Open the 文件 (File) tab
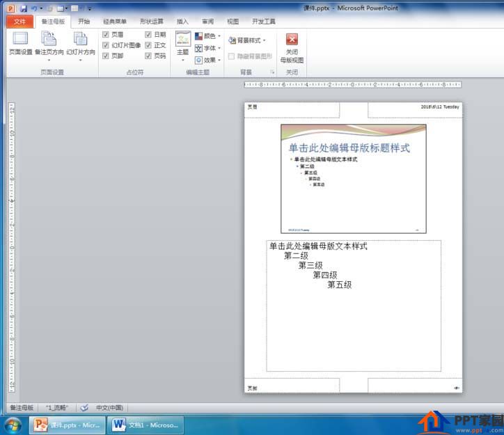Viewport: 504px width, 435px height. [x=19, y=22]
